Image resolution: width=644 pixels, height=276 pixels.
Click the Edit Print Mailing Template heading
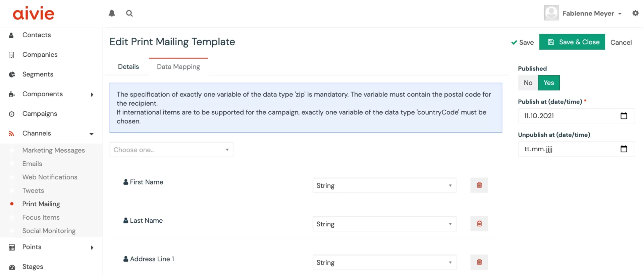(x=172, y=42)
